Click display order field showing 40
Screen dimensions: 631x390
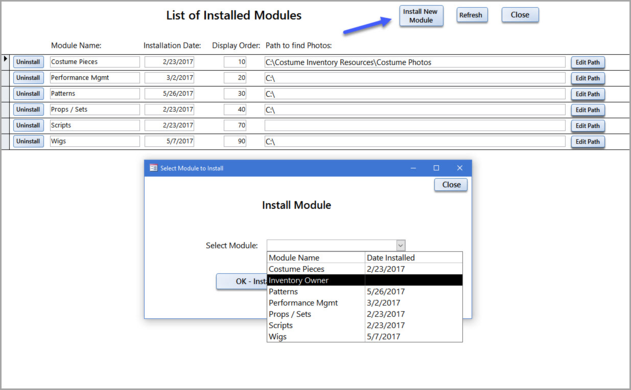pos(235,109)
